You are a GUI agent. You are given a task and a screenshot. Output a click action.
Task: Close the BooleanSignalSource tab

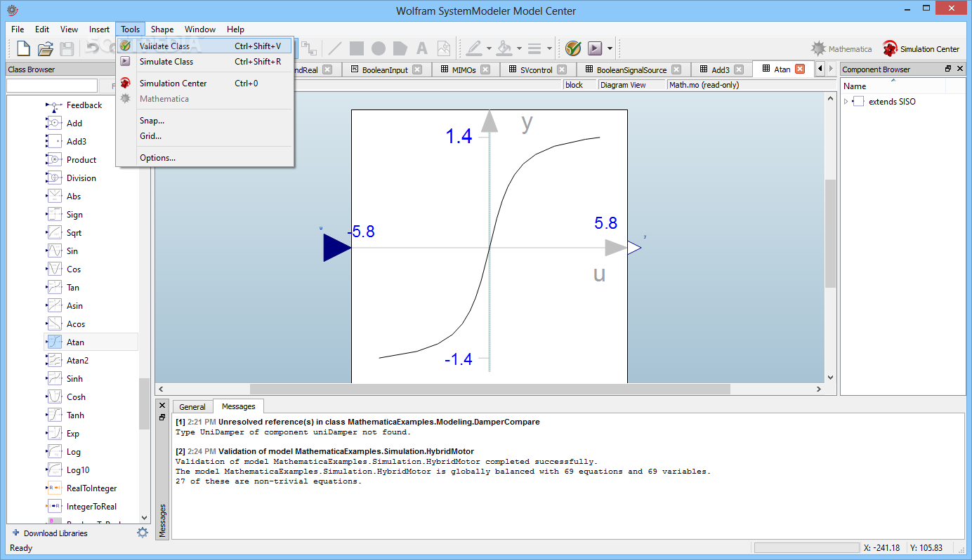click(x=676, y=69)
